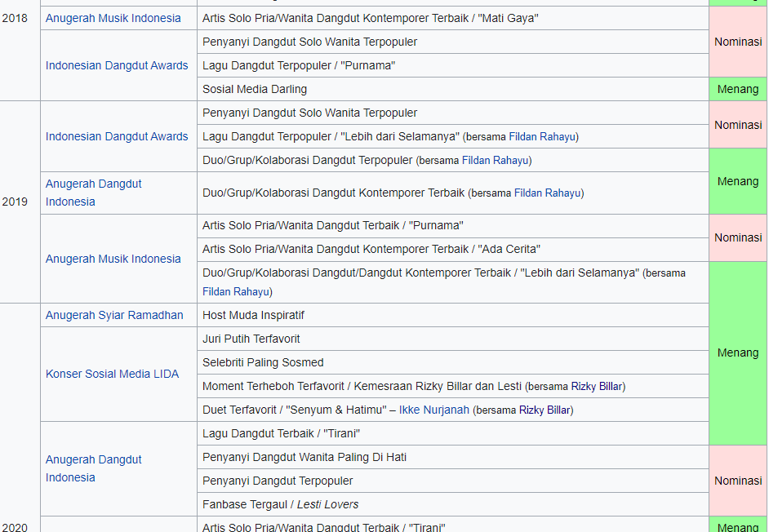
Task: Select 2019 Penyanyi Dangdut Solo Wanita Terpopuler cell
Action: point(453,113)
